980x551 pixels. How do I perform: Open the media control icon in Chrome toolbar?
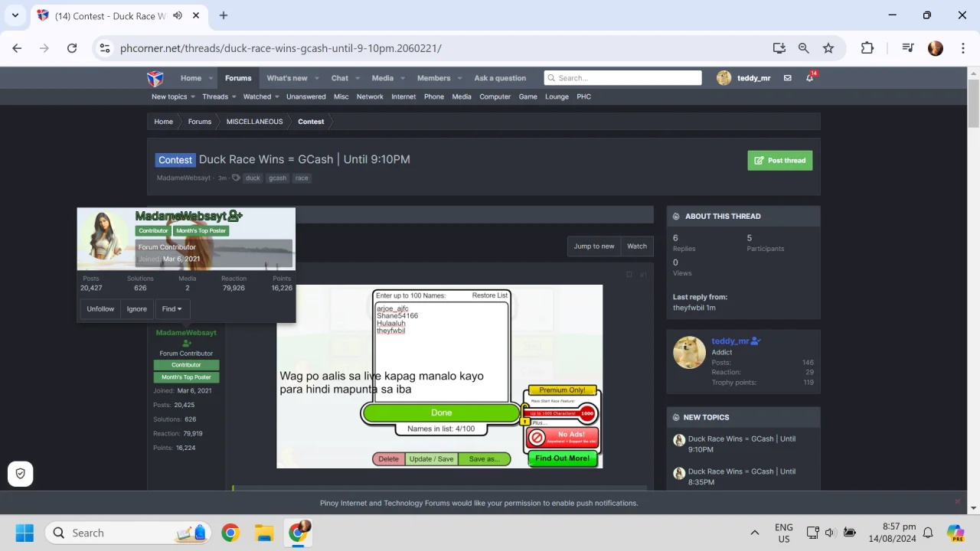(908, 48)
